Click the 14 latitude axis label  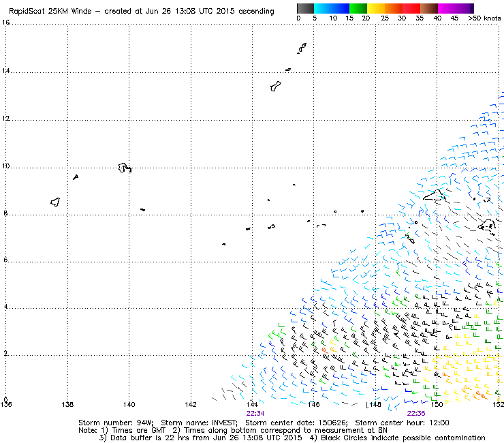pos(5,71)
